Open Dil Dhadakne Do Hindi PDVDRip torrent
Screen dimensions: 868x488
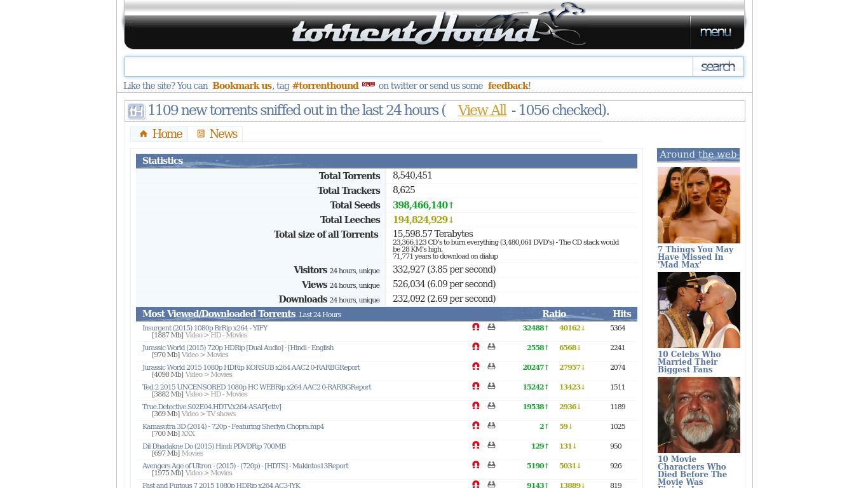coord(214,446)
